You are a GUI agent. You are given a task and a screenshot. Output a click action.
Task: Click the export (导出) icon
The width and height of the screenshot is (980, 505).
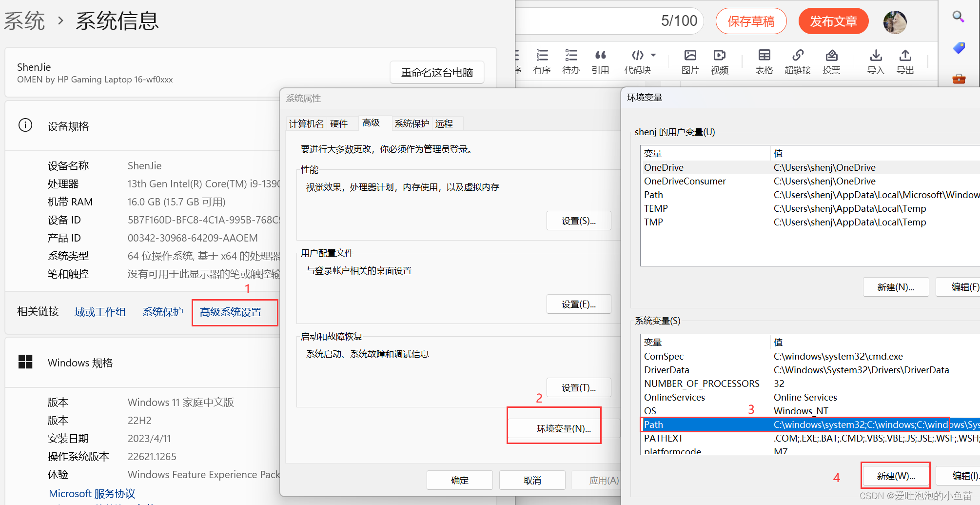905,61
